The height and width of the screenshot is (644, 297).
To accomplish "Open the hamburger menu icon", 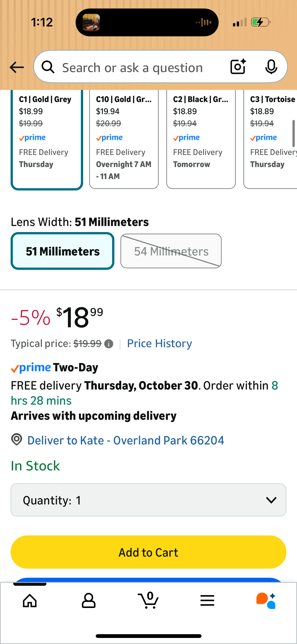I will [x=207, y=601].
